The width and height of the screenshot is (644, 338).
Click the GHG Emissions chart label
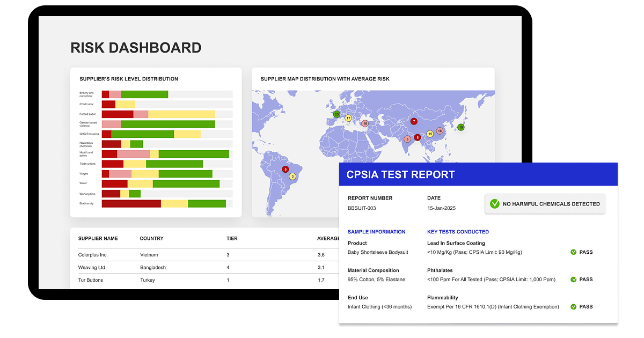[89, 134]
